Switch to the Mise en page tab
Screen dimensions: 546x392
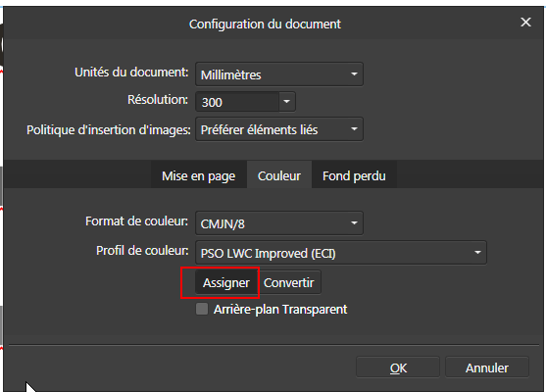point(198,175)
